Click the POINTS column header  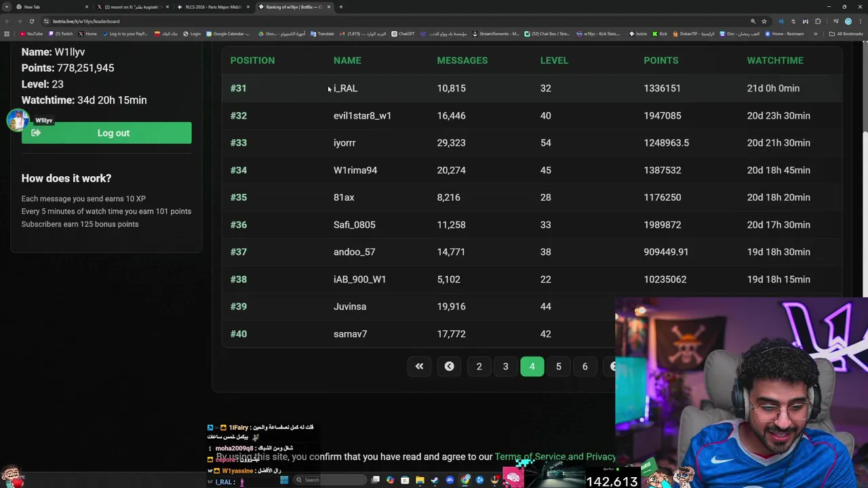(x=660, y=60)
